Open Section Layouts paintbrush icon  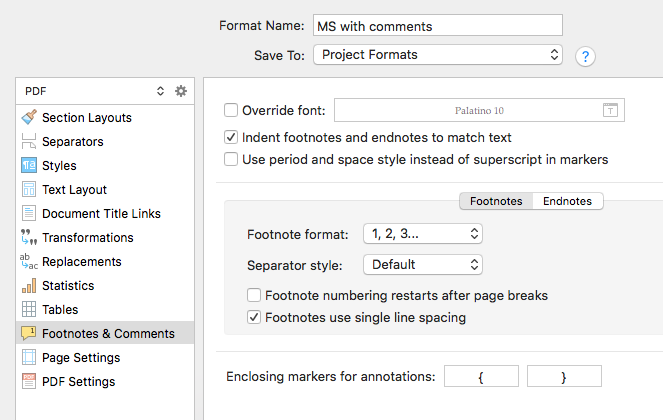[x=29, y=117]
